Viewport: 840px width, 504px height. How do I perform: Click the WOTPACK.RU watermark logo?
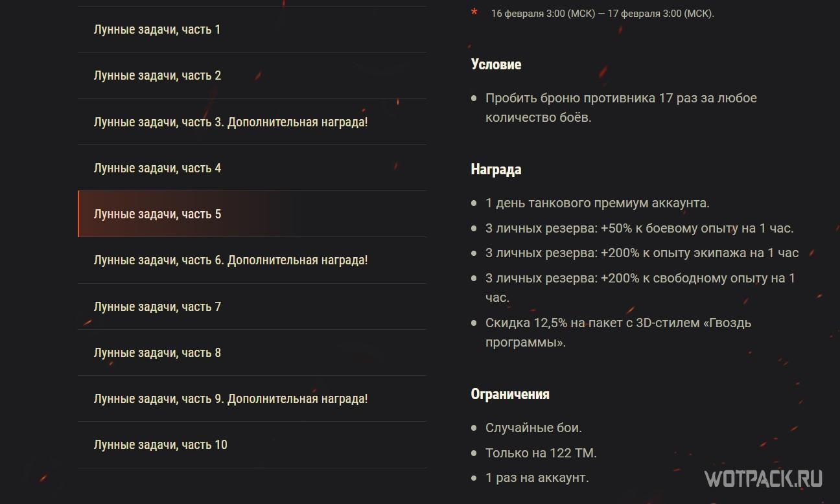(764, 479)
